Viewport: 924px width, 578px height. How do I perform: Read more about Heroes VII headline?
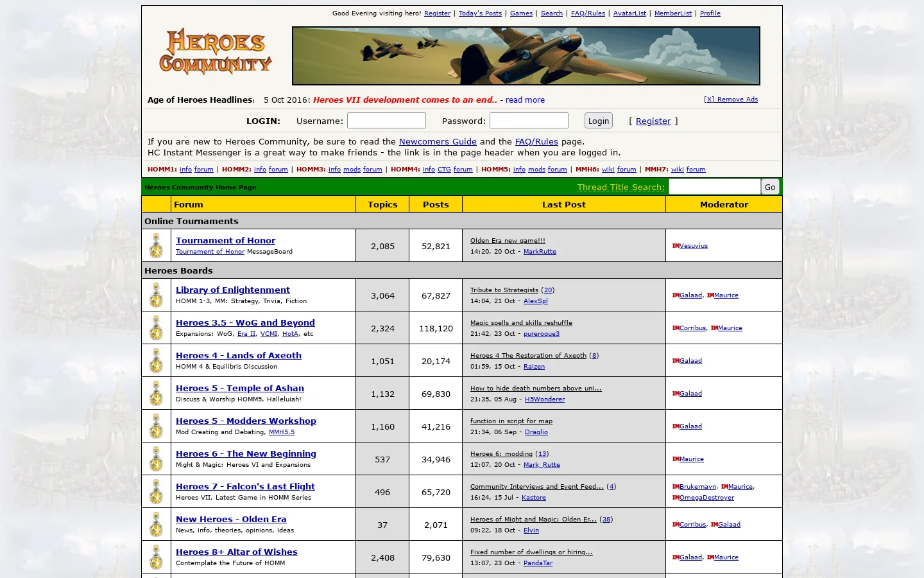click(525, 100)
